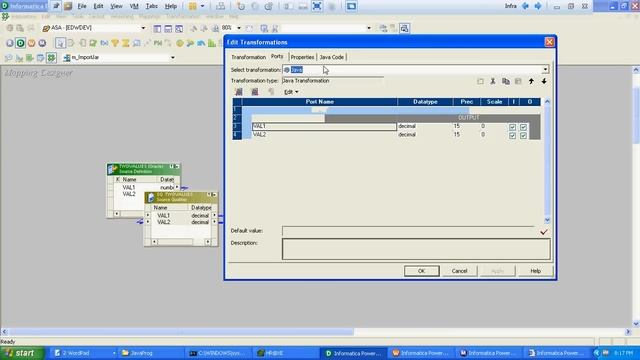Click into the Description text box
640x360 pixels.
416,249
